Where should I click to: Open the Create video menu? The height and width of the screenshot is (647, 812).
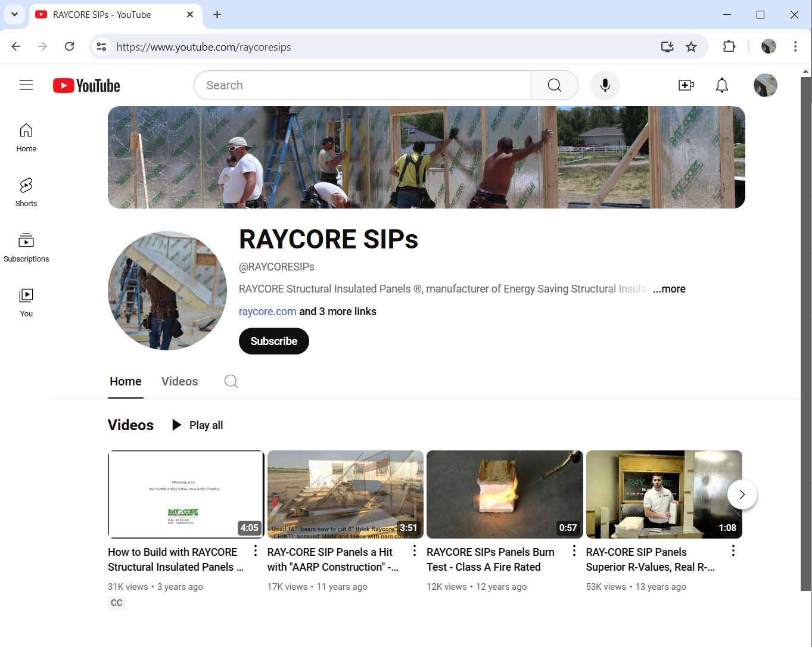686,85
